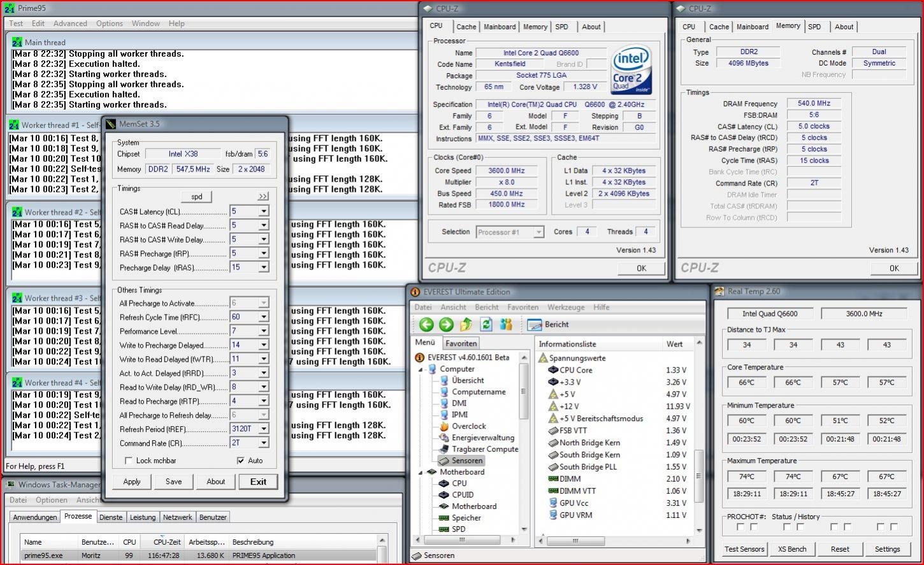Click the green Forward arrow in EVEREST
Image resolution: width=924 pixels, height=565 pixels.
(x=446, y=325)
